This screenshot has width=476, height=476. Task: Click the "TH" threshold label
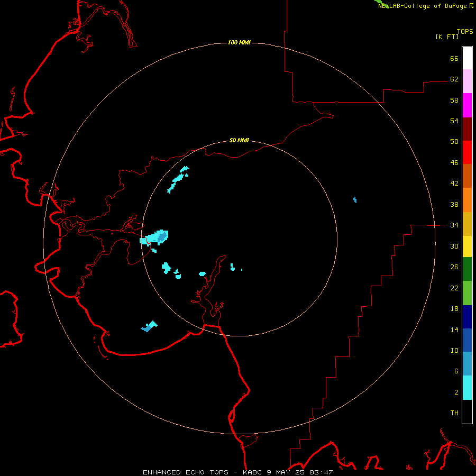point(454,413)
